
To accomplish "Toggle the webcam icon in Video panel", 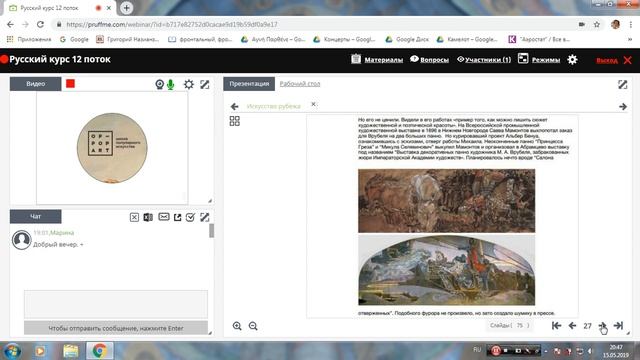I will (160, 84).
